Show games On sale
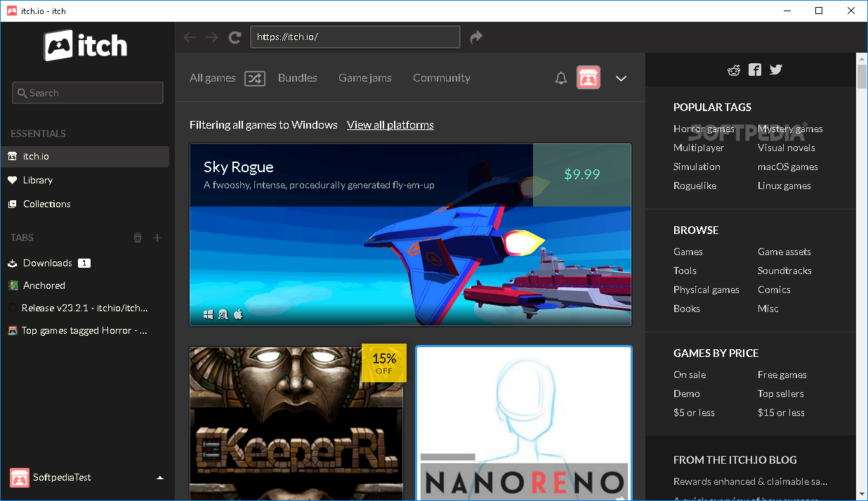The width and height of the screenshot is (868, 501). coord(690,375)
